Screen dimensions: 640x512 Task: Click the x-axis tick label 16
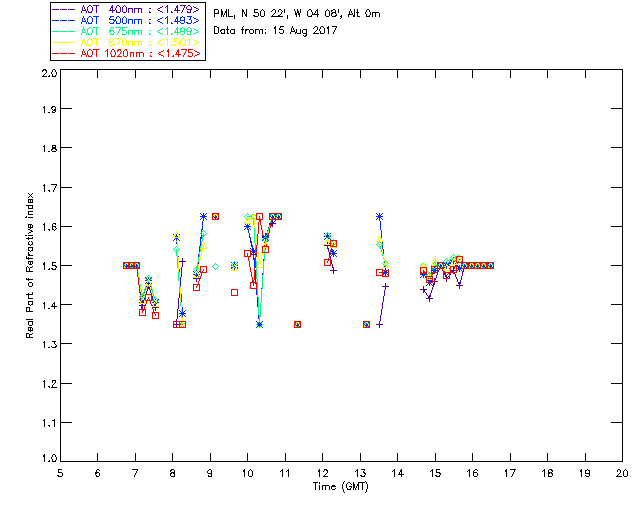[472, 473]
